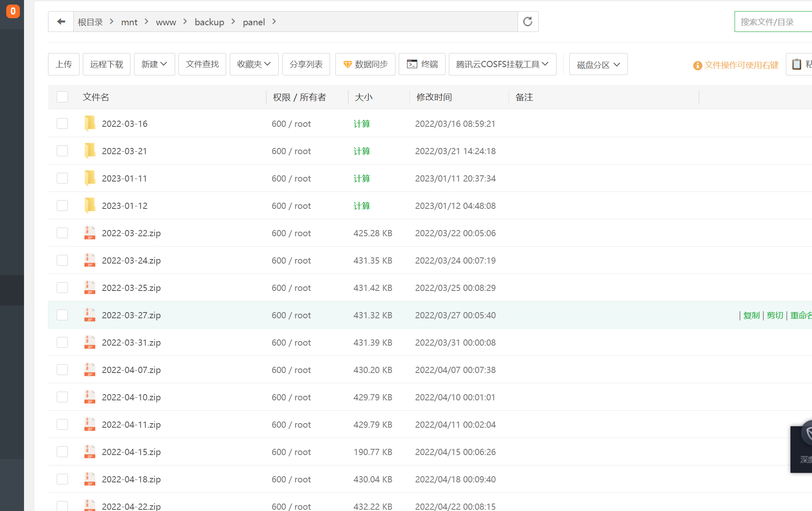Expand the 新建 dropdown
Image resolution: width=812 pixels, height=511 pixels.
click(x=154, y=64)
